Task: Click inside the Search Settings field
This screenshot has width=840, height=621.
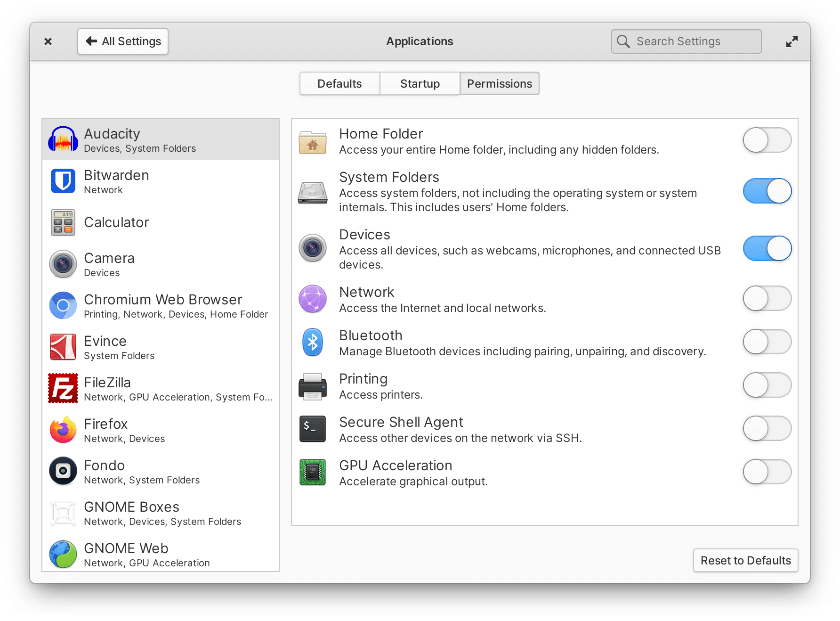Action: pos(686,41)
